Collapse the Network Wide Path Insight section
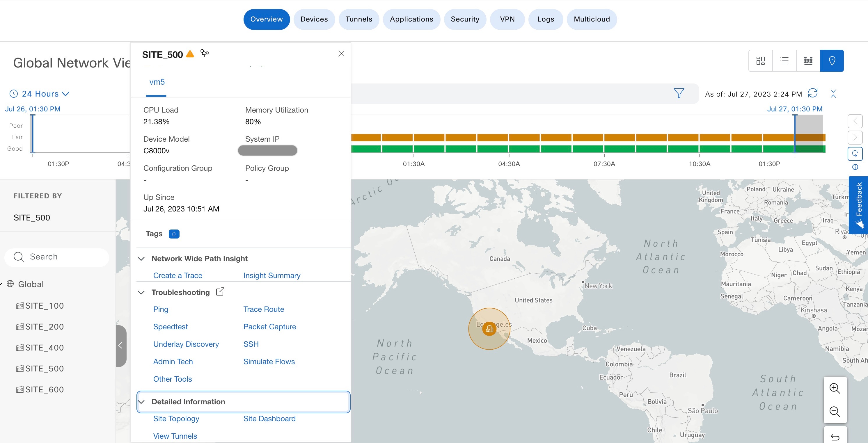Image resolution: width=868 pixels, height=443 pixels. [141, 259]
